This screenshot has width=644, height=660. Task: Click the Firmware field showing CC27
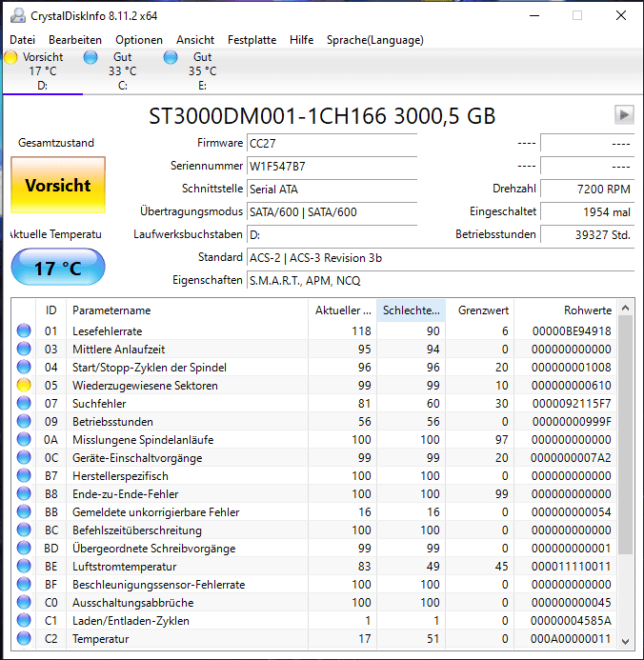pos(332,144)
